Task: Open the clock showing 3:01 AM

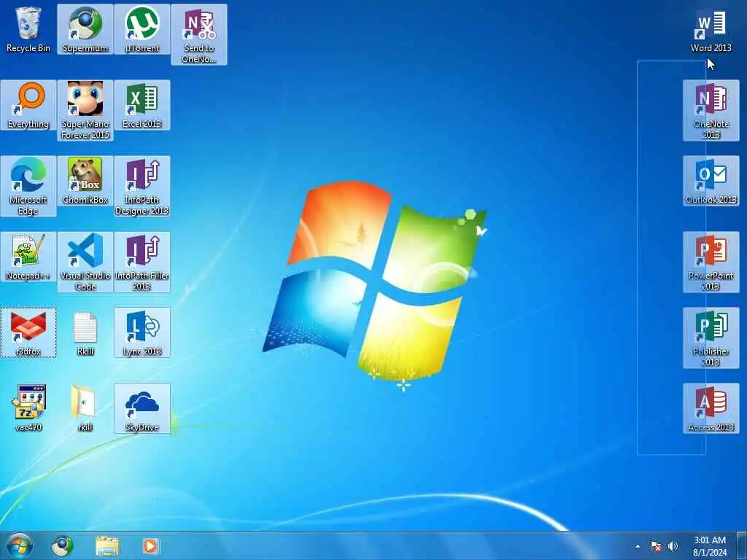Action: 709,546
